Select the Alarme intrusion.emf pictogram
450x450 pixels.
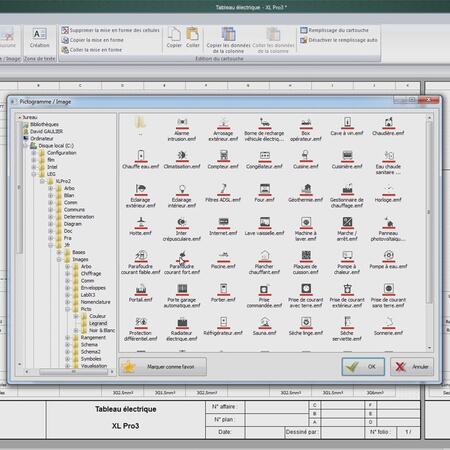pyautogui.click(x=182, y=129)
